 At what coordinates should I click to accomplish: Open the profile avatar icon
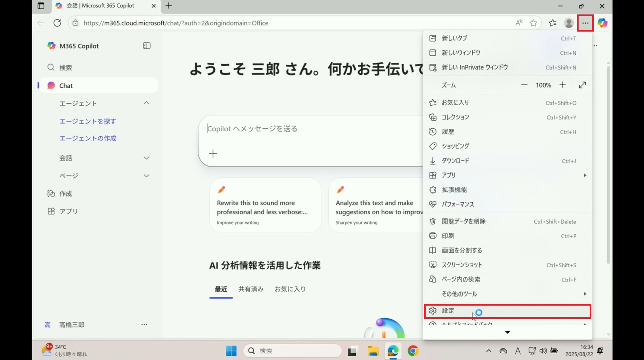click(569, 23)
